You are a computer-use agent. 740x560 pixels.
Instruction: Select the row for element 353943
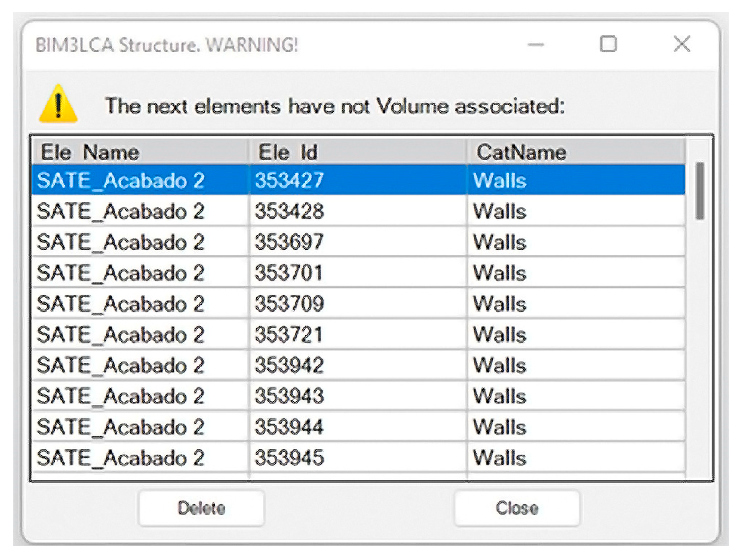click(x=289, y=396)
